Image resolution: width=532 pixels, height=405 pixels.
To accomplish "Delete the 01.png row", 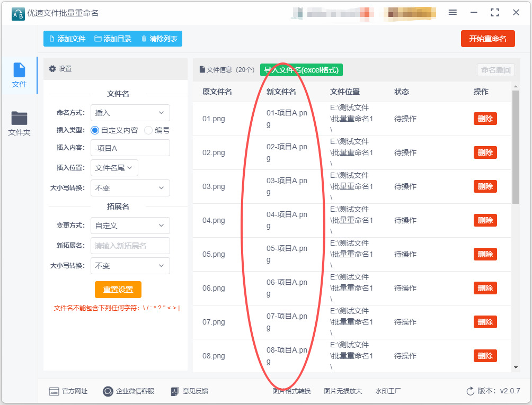I will click(485, 119).
